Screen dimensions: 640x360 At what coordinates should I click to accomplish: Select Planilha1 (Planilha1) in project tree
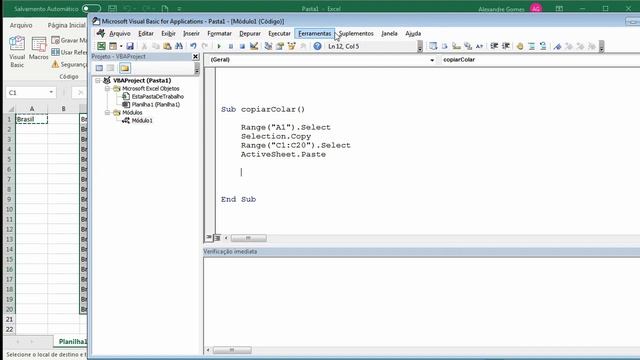[x=155, y=104]
